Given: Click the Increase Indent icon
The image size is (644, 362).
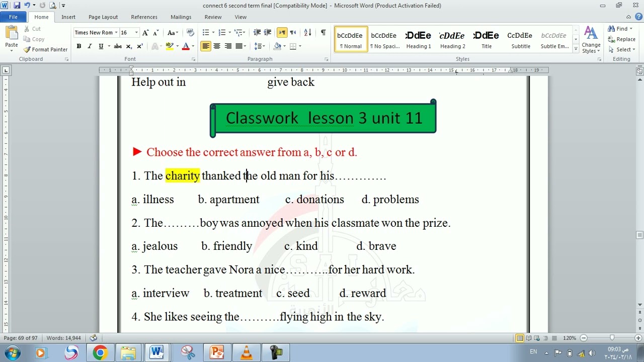Looking at the screenshot, I should (268, 33).
